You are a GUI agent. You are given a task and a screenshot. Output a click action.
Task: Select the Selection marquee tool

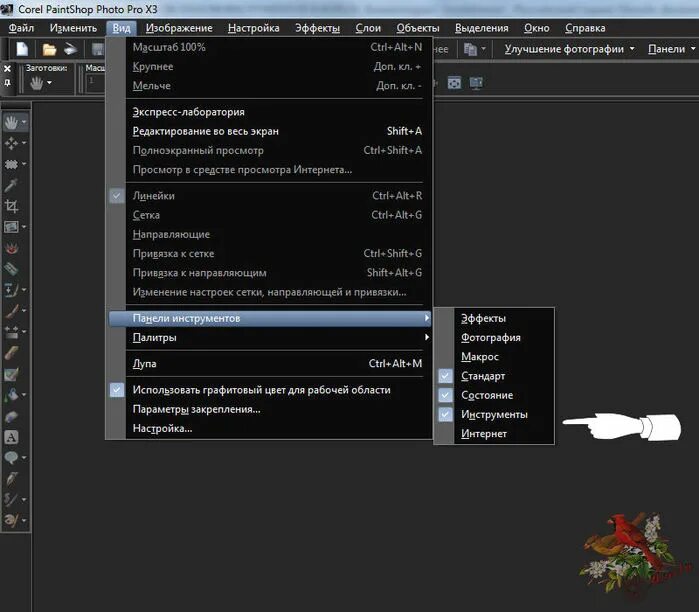point(11,164)
